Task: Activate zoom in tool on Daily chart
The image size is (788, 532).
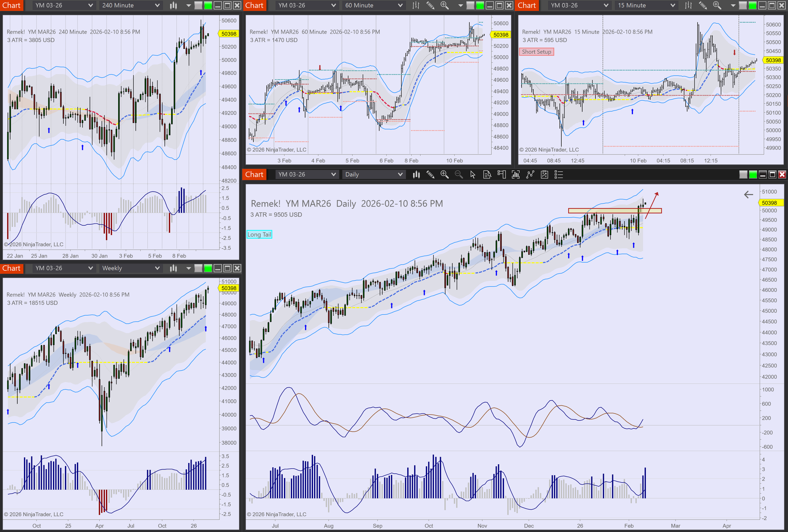Action: tap(444, 174)
